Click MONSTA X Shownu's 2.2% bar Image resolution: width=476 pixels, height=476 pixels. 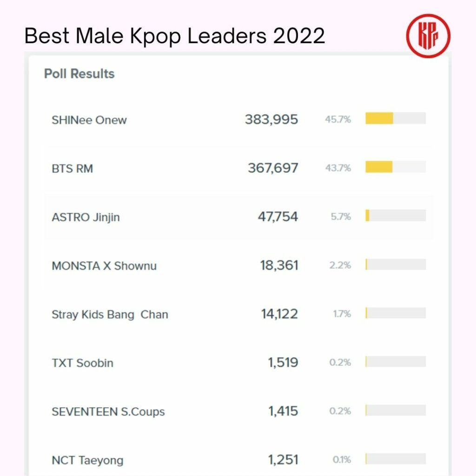click(395, 264)
